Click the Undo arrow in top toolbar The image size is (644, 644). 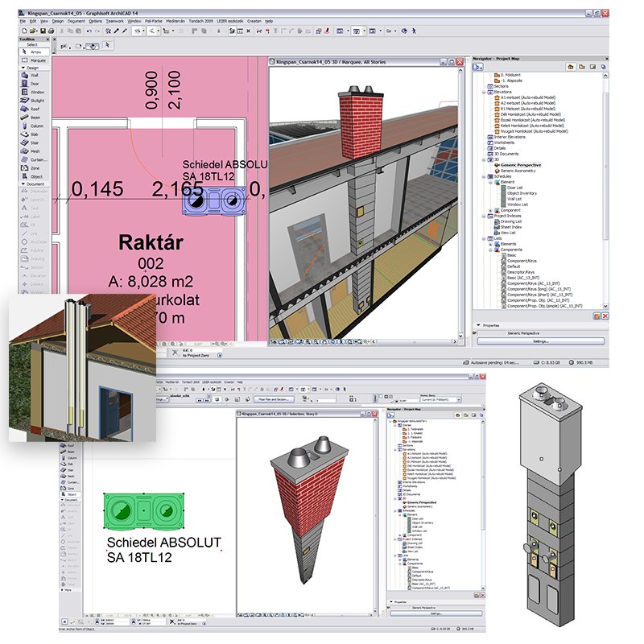pyautogui.click(x=89, y=31)
